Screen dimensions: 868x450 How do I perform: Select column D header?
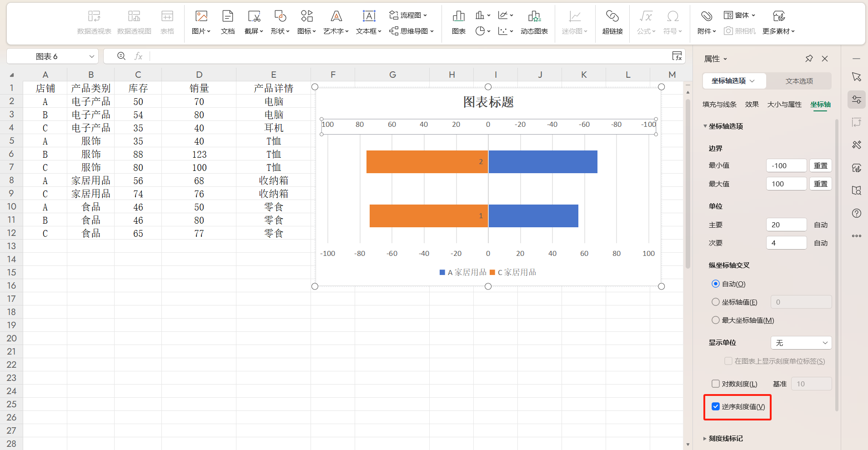point(199,75)
